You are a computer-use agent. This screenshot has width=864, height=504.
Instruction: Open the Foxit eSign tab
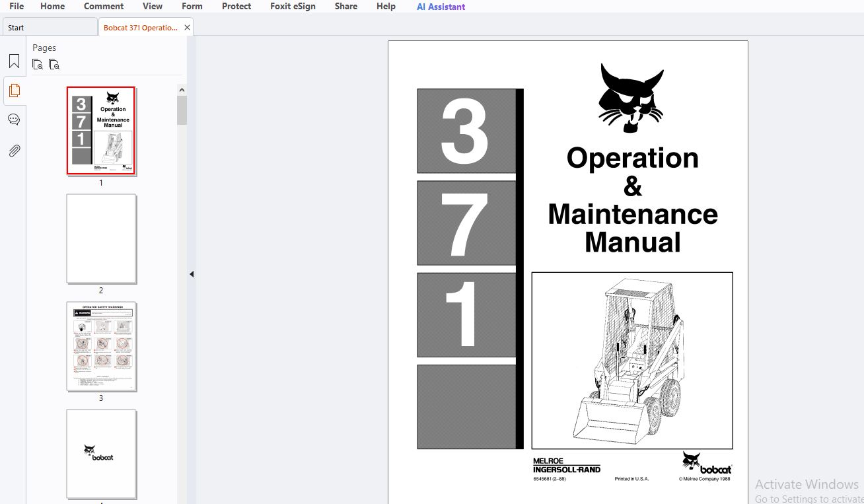[x=293, y=7]
